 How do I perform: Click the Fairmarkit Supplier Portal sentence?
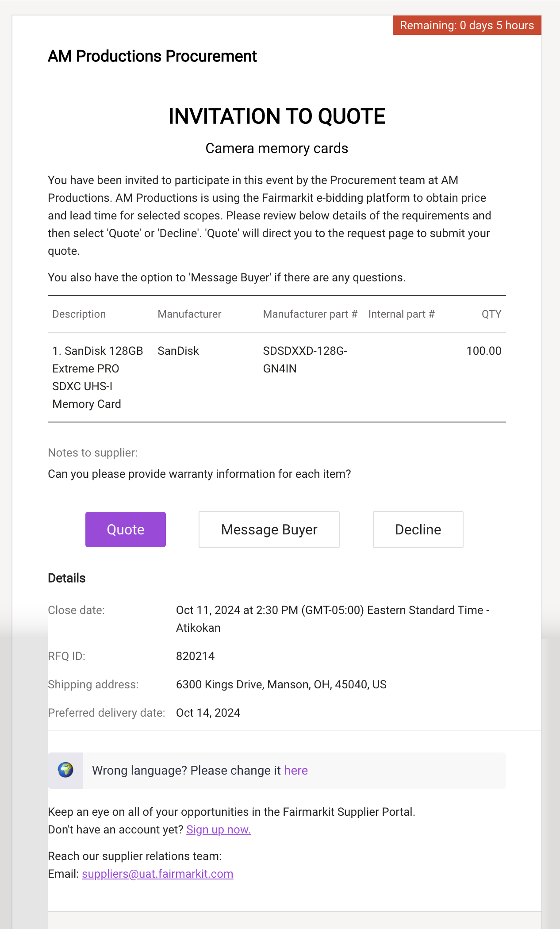pyautogui.click(x=232, y=812)
